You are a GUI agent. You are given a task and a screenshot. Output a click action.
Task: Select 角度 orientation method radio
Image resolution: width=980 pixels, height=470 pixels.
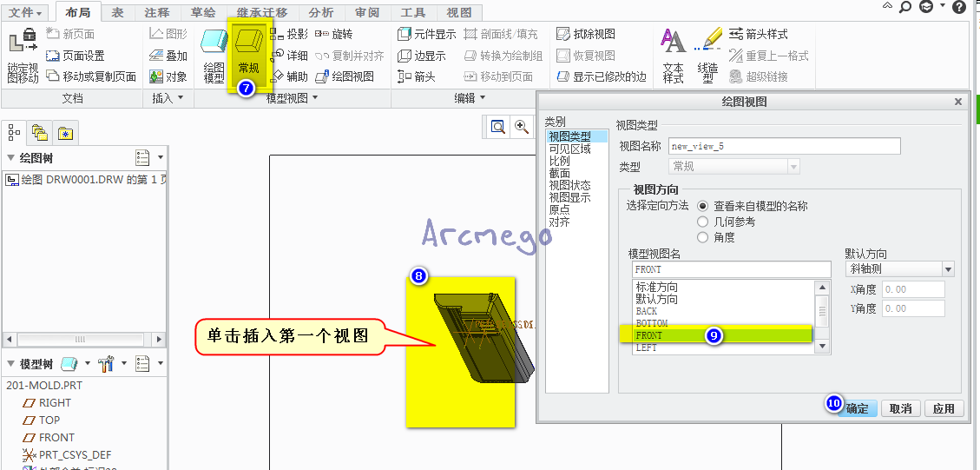tap(702, 237)
